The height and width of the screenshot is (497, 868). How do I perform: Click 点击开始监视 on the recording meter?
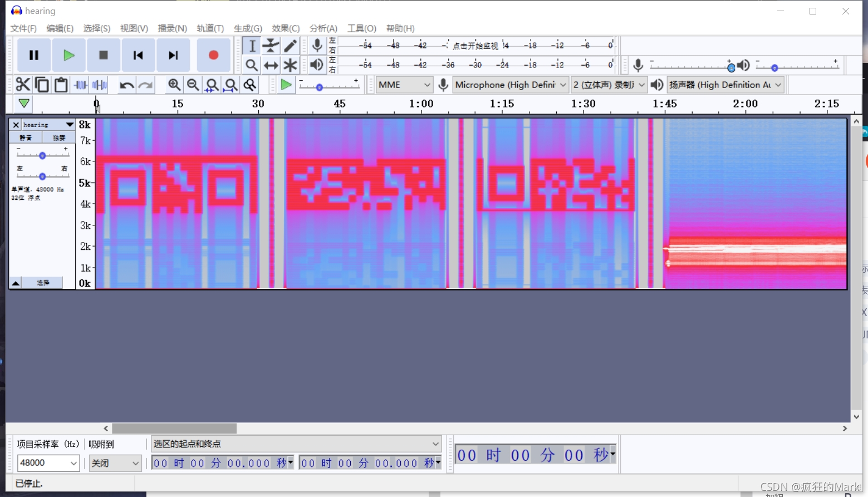tap(475, 46)
